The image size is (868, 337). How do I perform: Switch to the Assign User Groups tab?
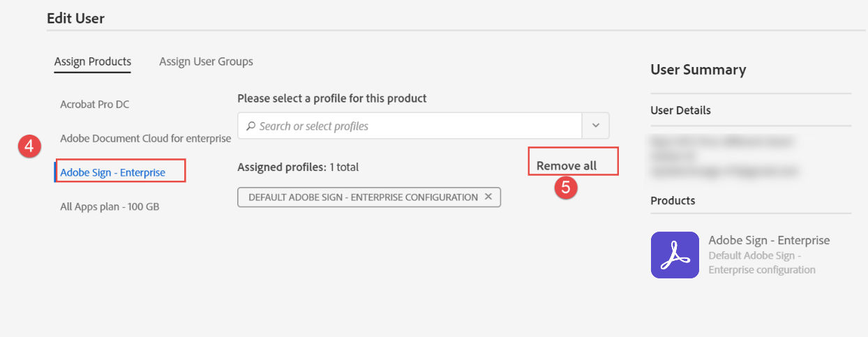coord(206,61)
